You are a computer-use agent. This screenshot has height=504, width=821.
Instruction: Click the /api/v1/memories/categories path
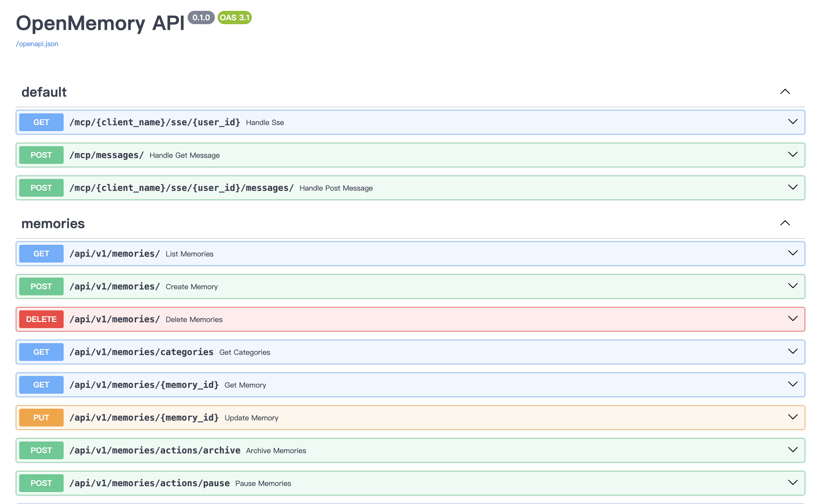[x=141, y=352]
